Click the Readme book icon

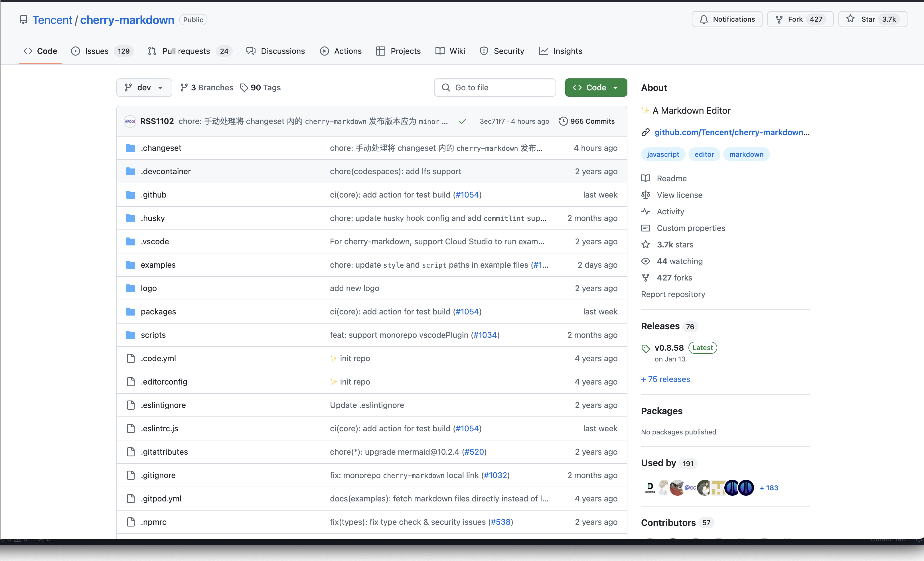click(x=645, y=178)
